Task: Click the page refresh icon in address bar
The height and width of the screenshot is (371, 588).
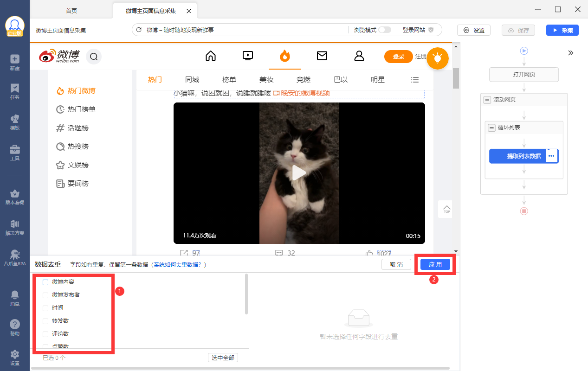Action: point(139,30)
